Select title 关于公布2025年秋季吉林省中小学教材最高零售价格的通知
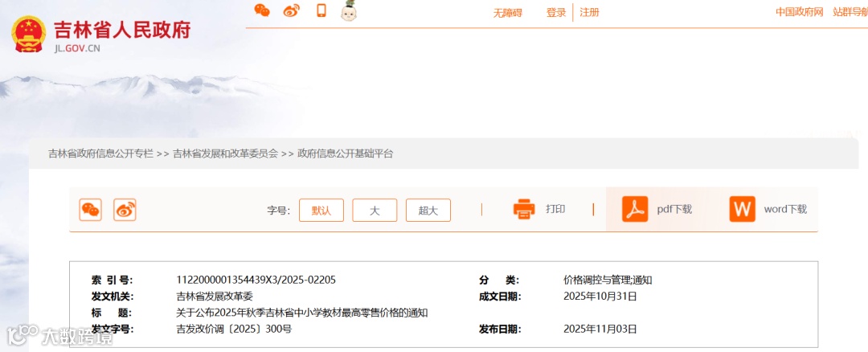Viewport: 868px width, 352px height. [x=302, y=313]
